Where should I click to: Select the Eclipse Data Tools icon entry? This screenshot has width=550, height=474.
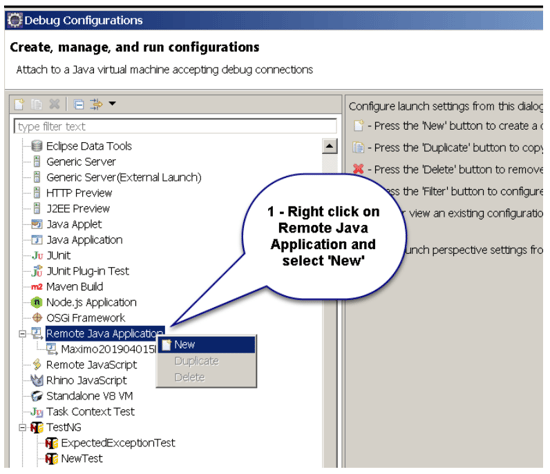[37, 146]
